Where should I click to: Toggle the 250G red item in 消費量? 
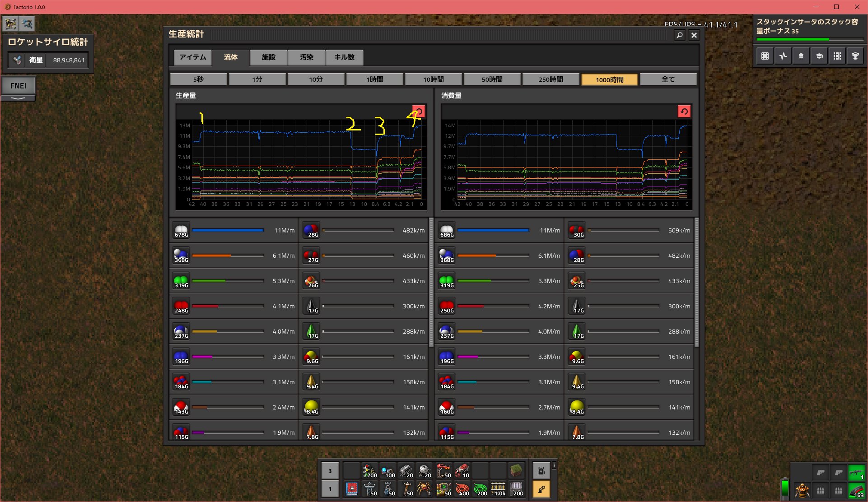coord(499,306)
